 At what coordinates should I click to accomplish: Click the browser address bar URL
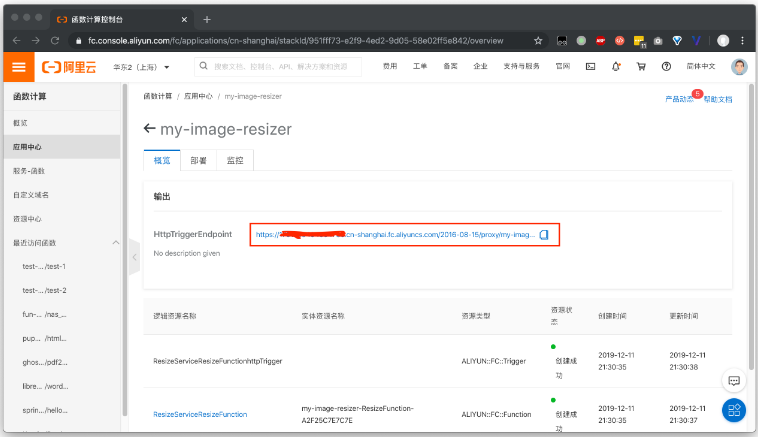click(x=295, y=41)
